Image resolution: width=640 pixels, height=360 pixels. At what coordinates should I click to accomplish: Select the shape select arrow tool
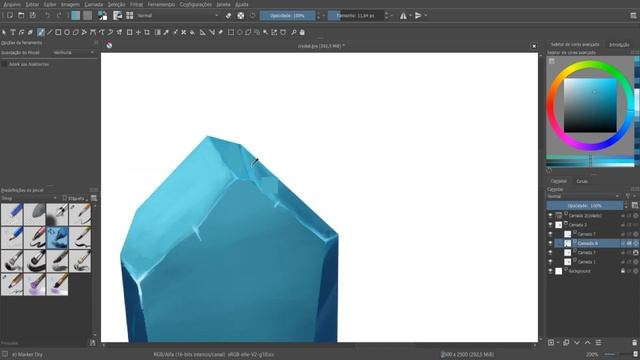4,32
